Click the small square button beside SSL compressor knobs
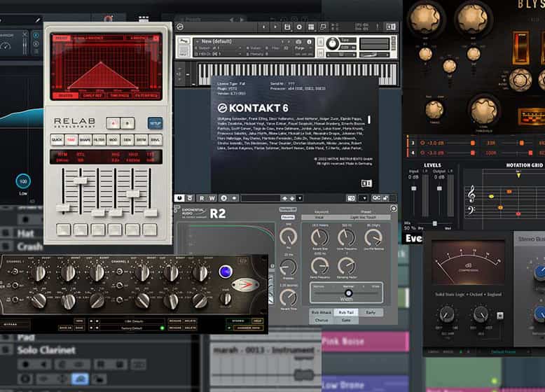This screenshot has height=392, width=545. point(499,315)
